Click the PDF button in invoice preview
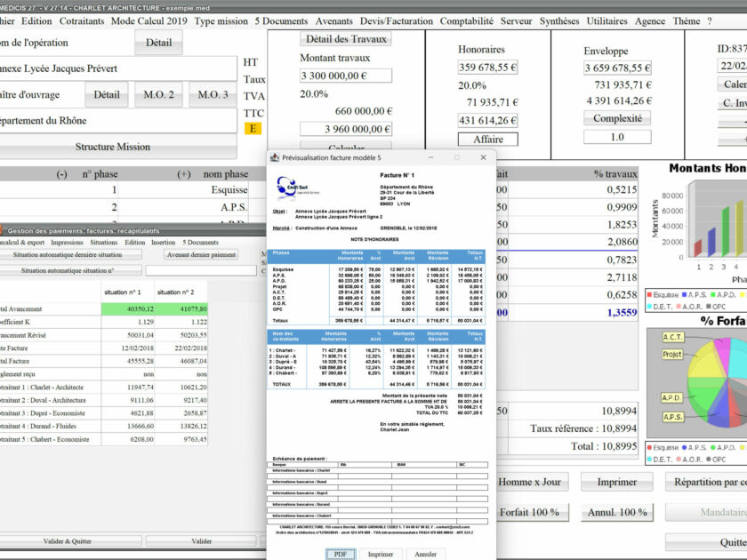Image resolution: width=747 pixels, height=560 pixels. click(340, 554)
